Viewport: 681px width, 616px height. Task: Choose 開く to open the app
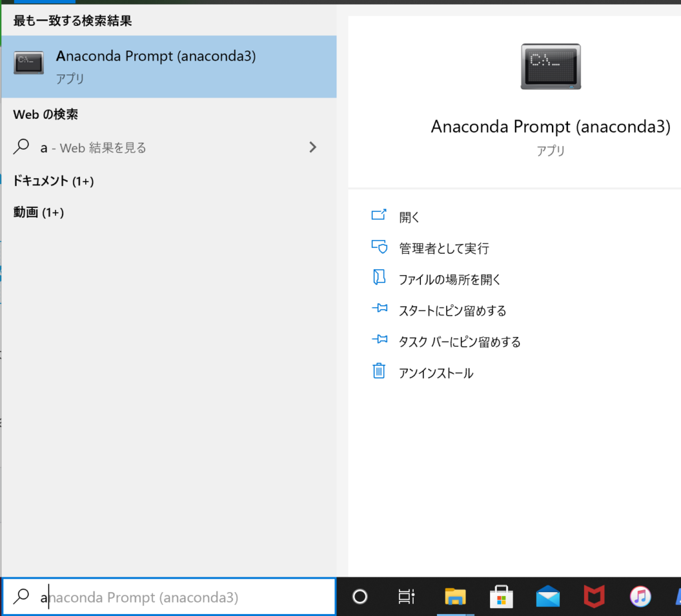[x=409, y=217]
